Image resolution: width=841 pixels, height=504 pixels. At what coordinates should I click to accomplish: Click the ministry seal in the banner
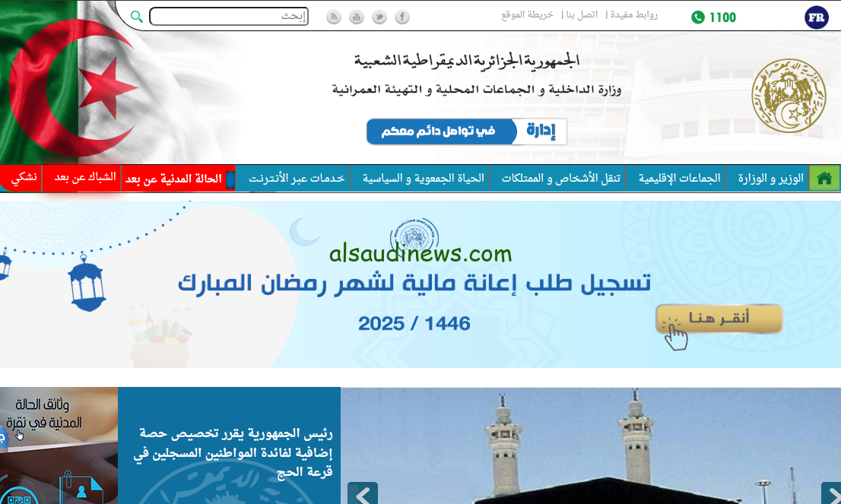414,236
